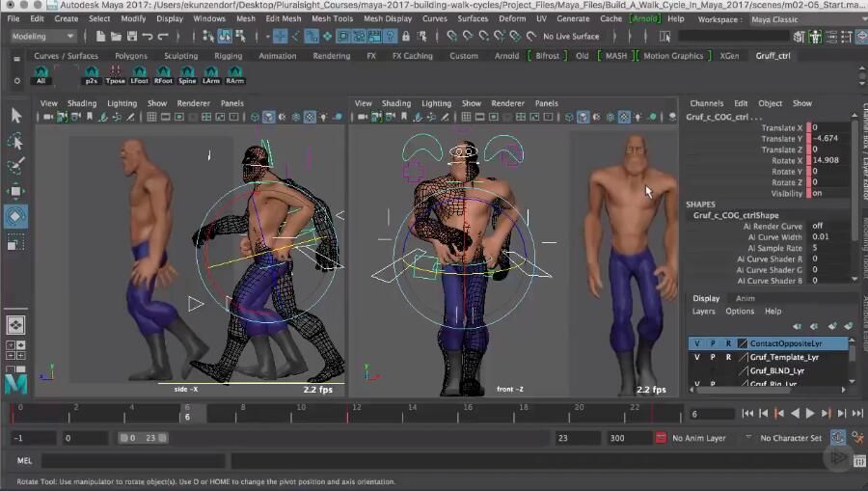868x491 pixels.
Task: Toggle reference R of Gruf_Template_Lyr
Action: pos(728,357)
